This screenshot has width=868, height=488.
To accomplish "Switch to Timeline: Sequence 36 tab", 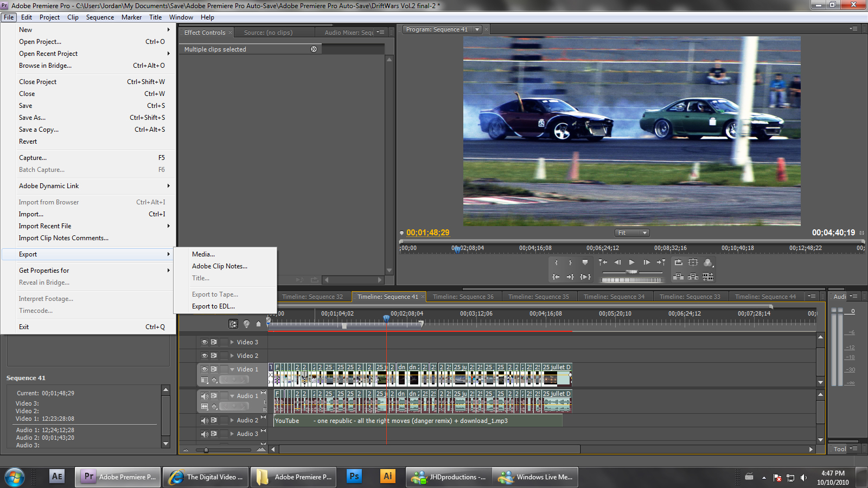I will pyautogui.click(x=463, y=297).
